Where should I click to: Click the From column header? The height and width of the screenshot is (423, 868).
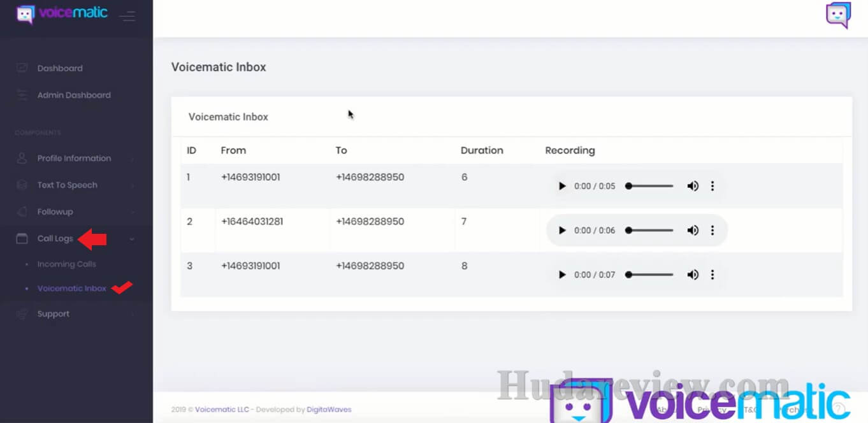(233, 150)
